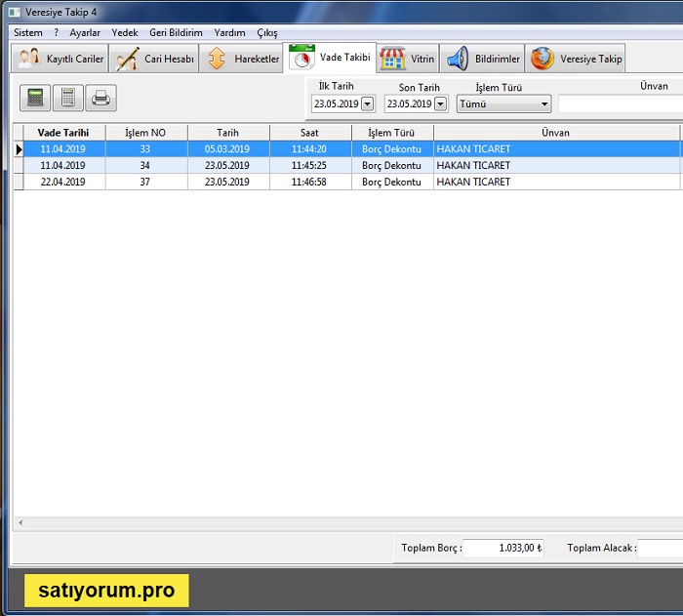Switch to the Bildirimler tab
The width and height of the screenshot is (683, 616).
[x=482, y=59]
